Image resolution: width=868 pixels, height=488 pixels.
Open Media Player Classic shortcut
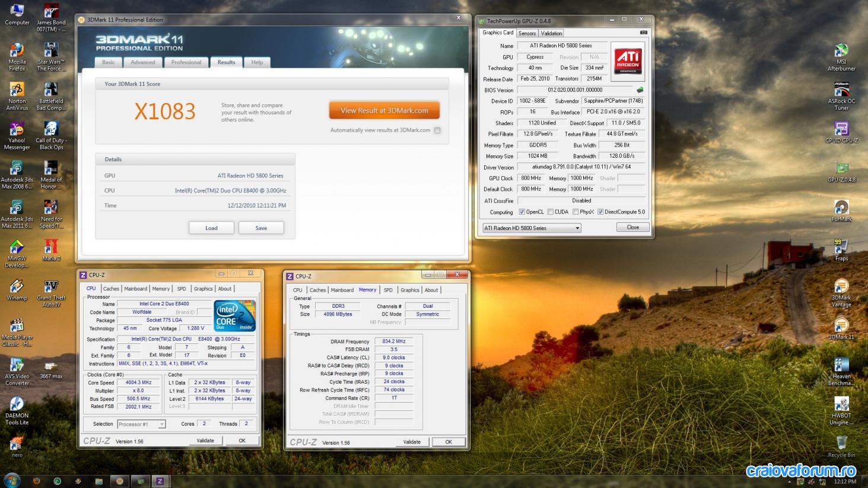click(17, 332)
